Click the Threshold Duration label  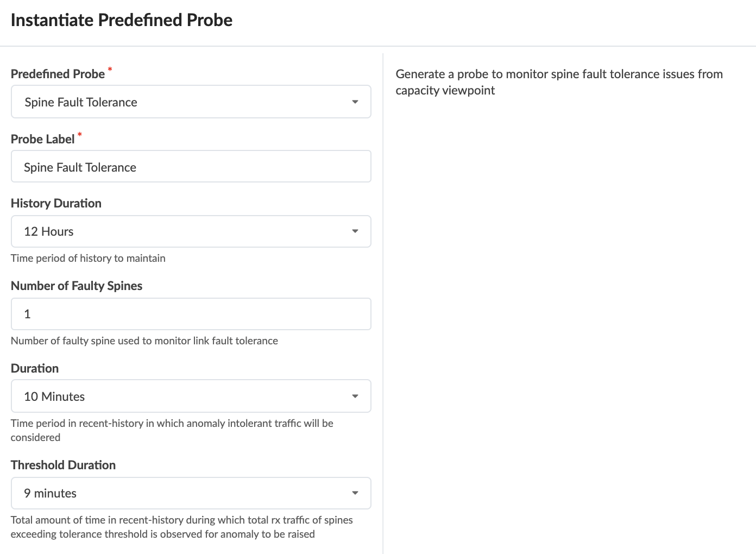click(63, 465)
